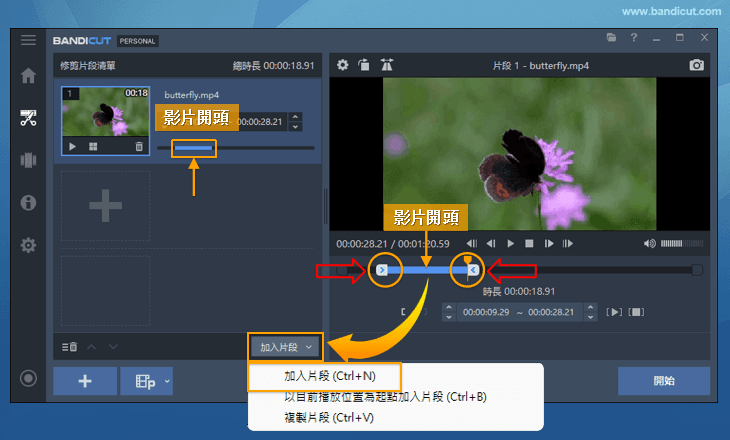This screenshot has height=440, width=730.
Task: Stop the video playback
Action: [x=529, y=244]
